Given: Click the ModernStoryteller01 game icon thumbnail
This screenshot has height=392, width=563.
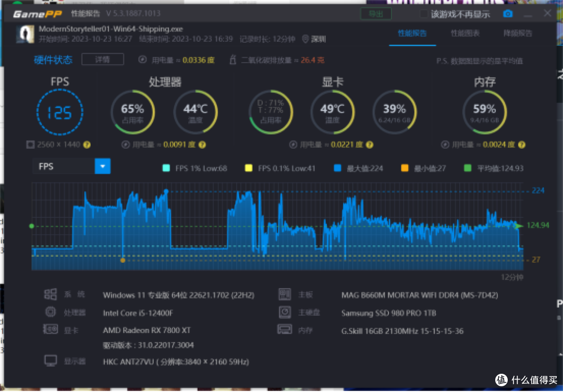Looking at the screenshot, I should point(25,34).
